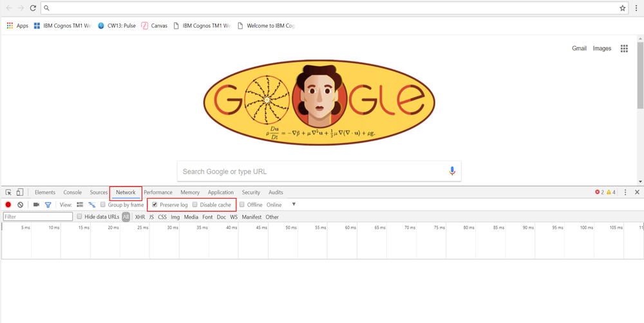
Task: Click the voice search microphone
Action: 452,171
